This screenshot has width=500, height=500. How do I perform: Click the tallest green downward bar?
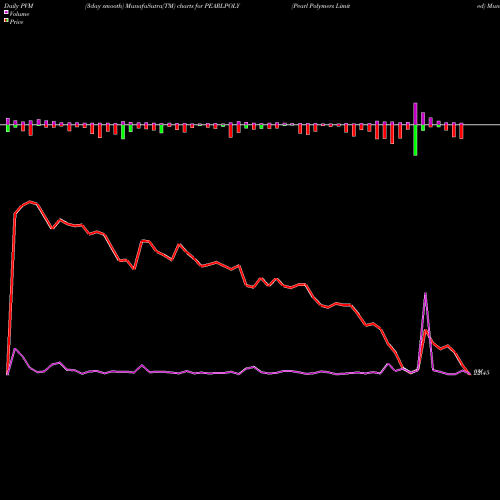point(415,140)
